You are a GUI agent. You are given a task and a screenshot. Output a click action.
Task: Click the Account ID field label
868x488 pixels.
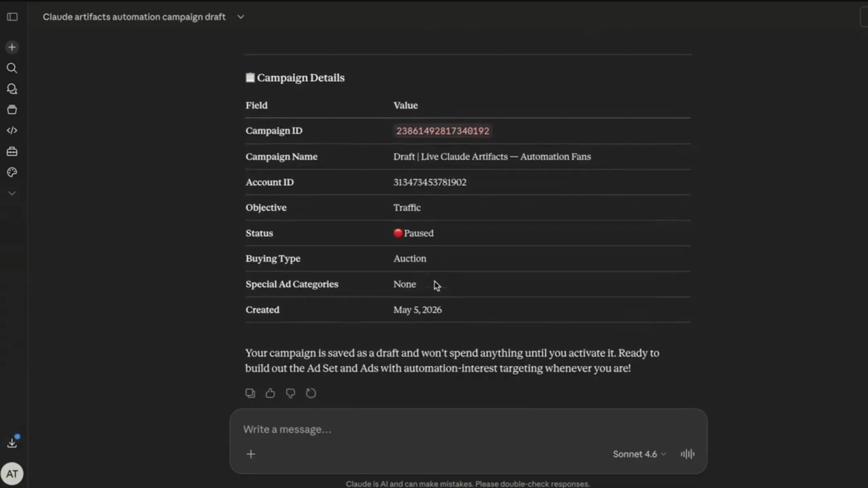click(x=270, y=182)
